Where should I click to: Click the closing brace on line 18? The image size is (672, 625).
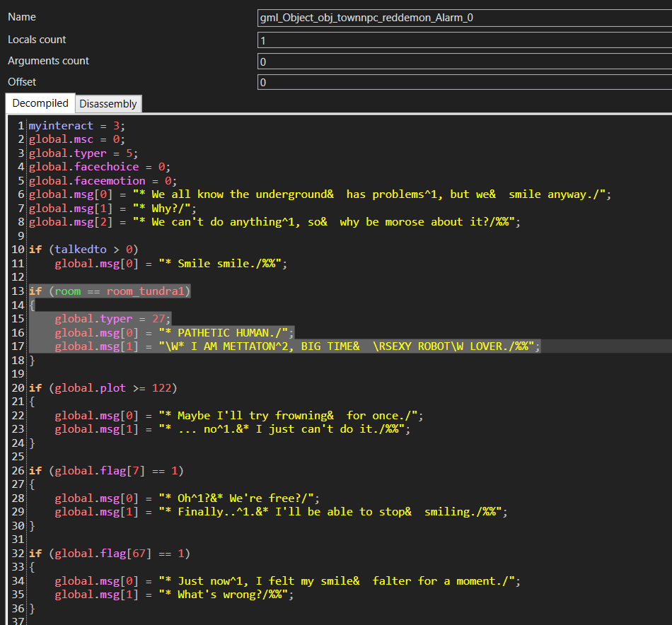32,361
